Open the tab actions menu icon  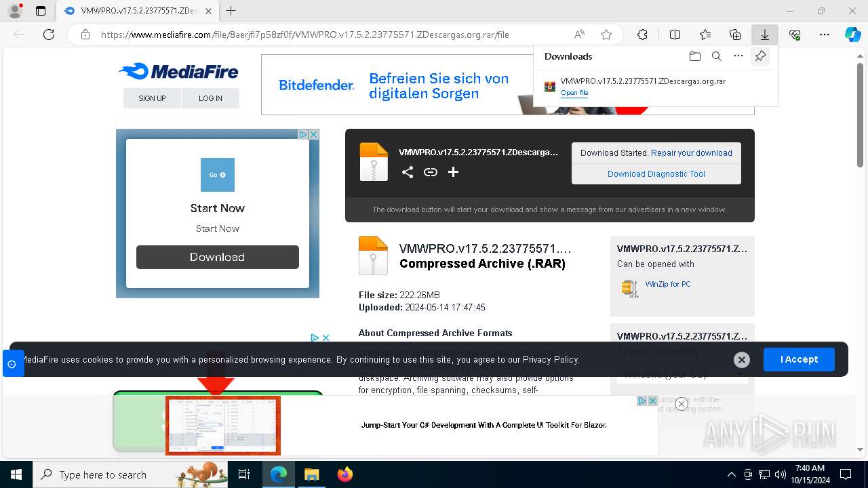tap(41, 11)
